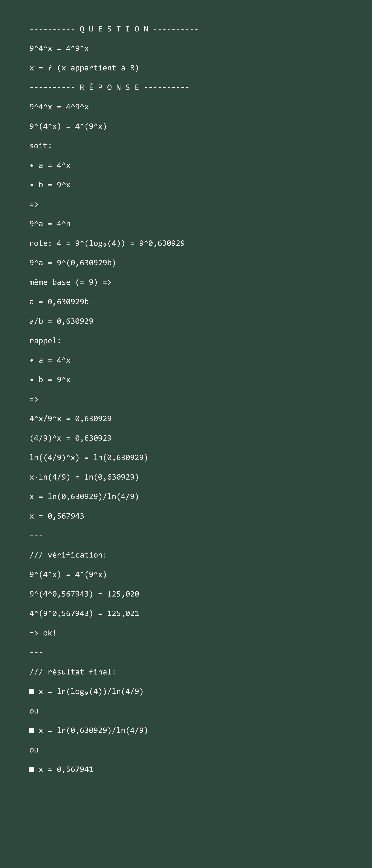Click the 'x = ? (x appartient à R)' line
This screenshot has height=868, width=372.
[84, 68]
